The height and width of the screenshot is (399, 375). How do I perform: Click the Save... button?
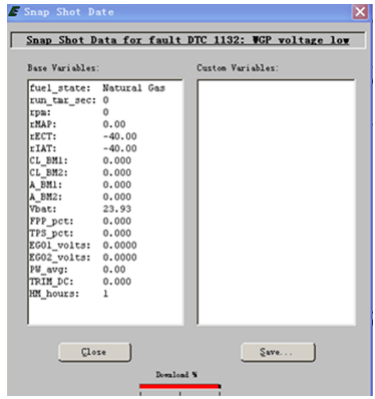tap(277, 352)
